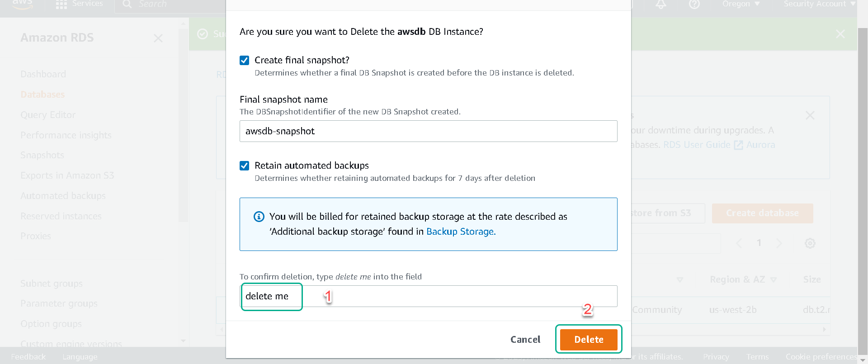Close the Amazon RDS sidebar panel
Viewport: 868px width, 364px height.
coord(158,38)
